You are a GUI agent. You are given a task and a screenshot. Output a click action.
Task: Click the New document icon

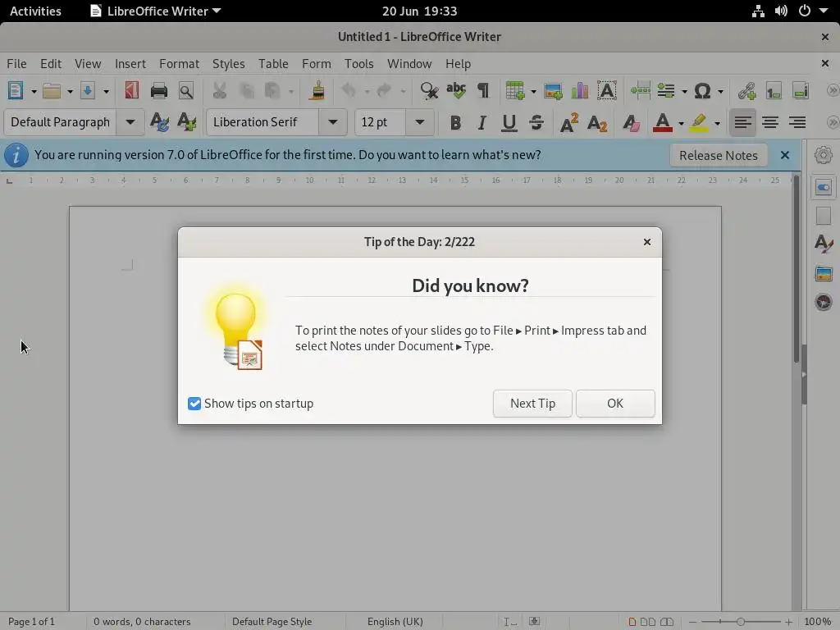pyautogui.click(x=16, y=90)
